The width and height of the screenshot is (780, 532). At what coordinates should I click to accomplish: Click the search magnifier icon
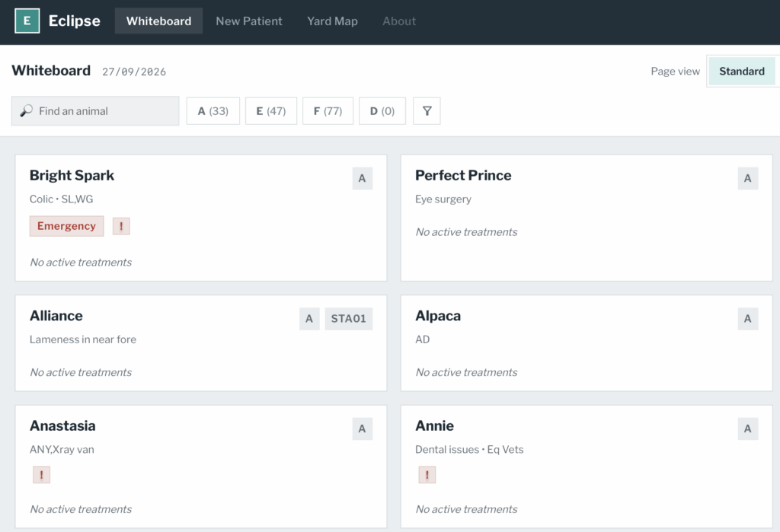(27, 110)
